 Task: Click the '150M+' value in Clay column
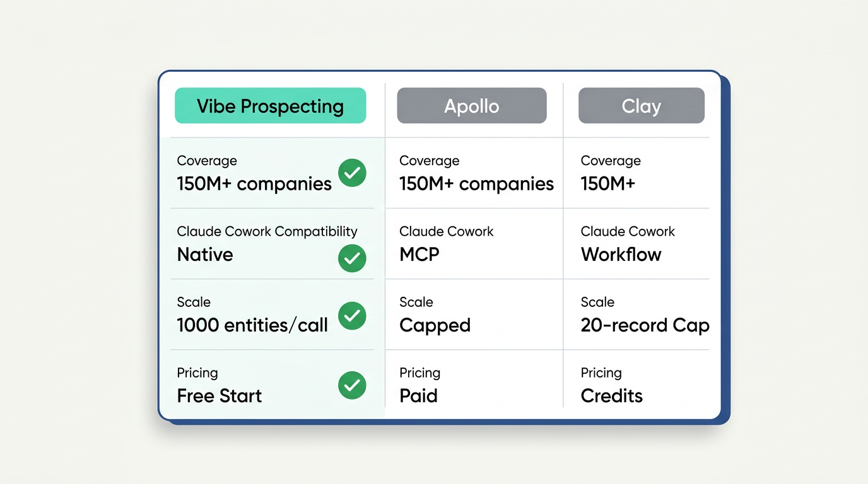608,184
